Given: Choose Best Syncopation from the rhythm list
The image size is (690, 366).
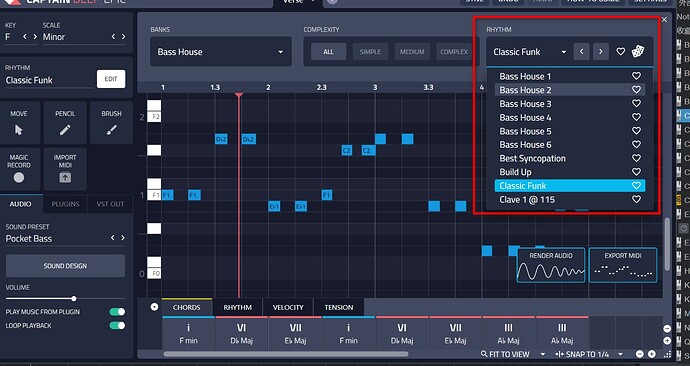Looking at the screenshot, I should pyautogui.click(x=570, y=158).
